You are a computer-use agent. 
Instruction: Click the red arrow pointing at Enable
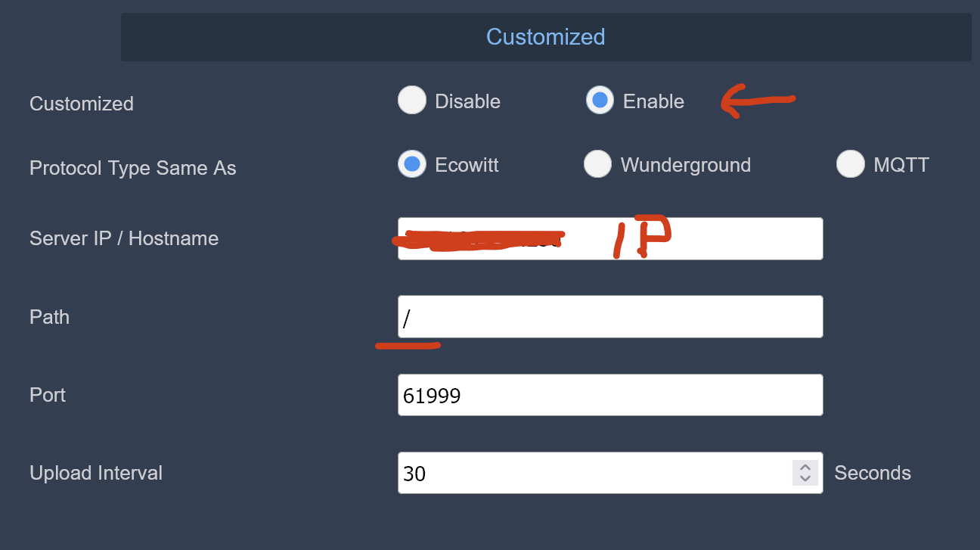click(x=758, y=101)
